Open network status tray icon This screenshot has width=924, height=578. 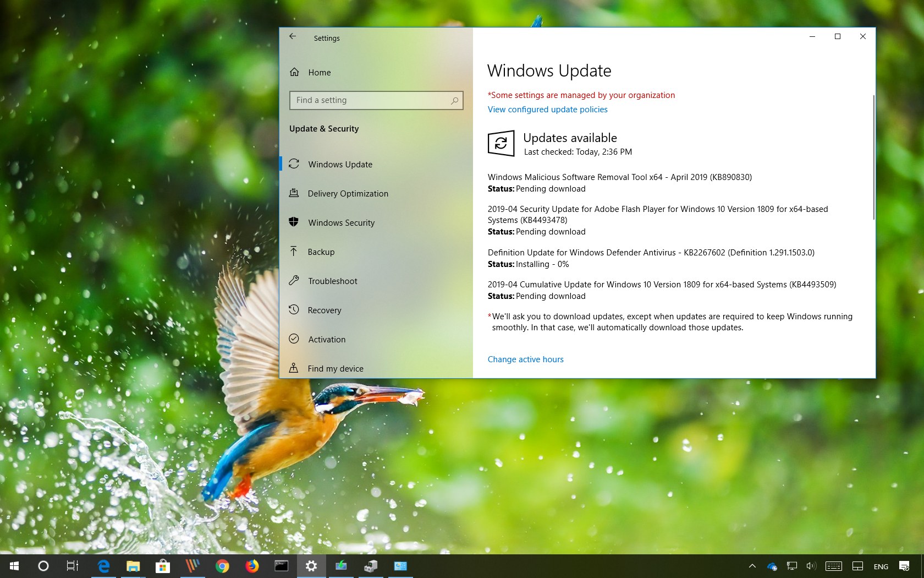coord(792,566)
